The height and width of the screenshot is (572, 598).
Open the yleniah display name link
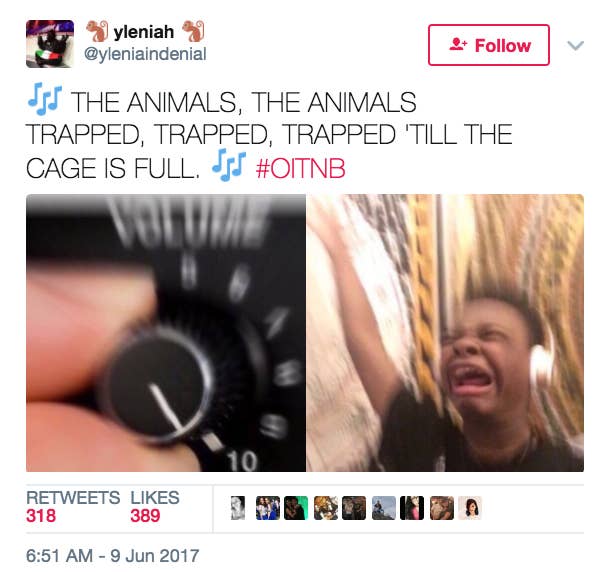(144, 32)
